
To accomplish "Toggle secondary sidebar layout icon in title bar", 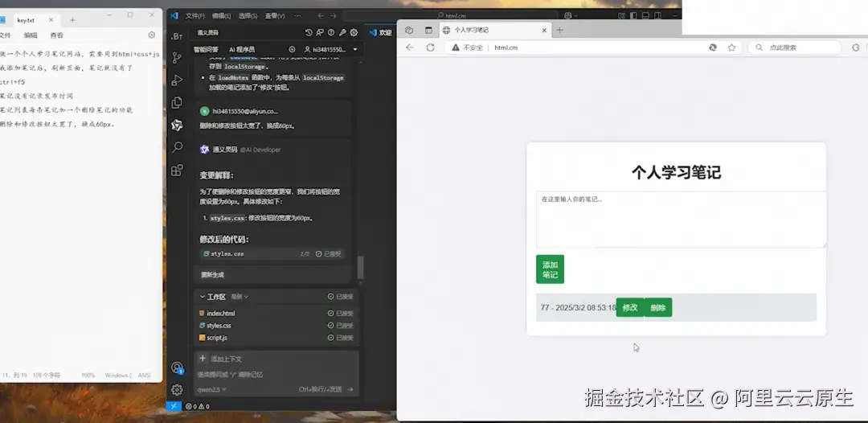I will tap(656, 15).
